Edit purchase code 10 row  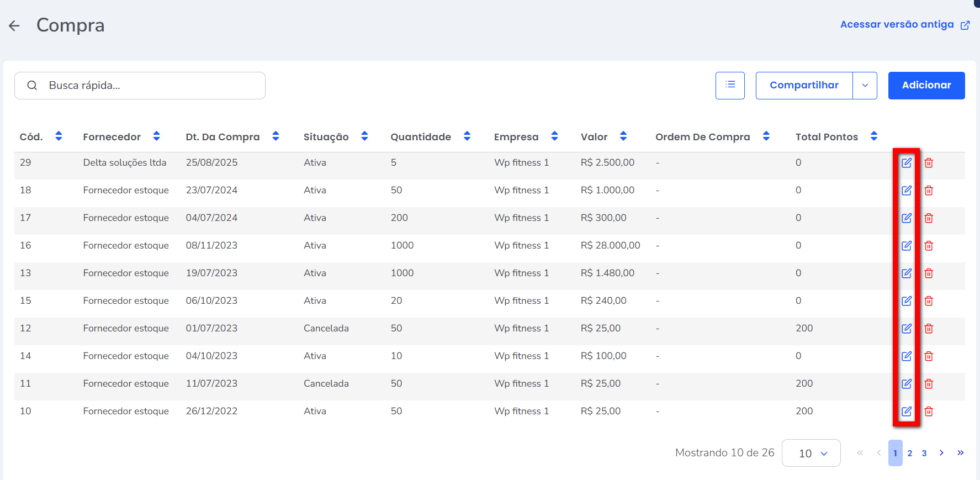point(907,412)
